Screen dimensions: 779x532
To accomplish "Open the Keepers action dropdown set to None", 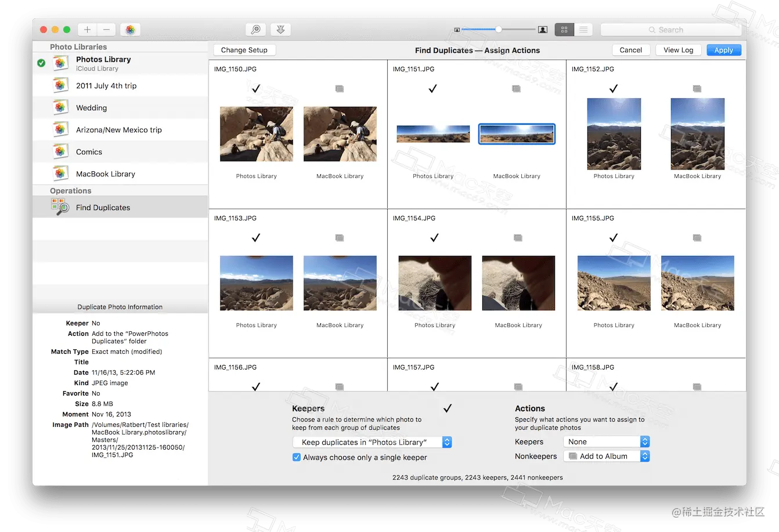I will (x=606, y=441).
